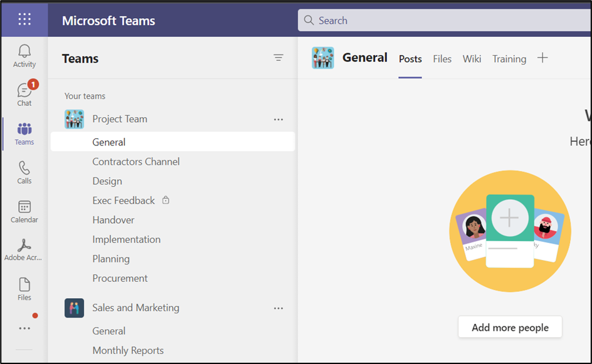Show more apps ellipsis in sidebar
Screen dimensions: 592x364
pyautogui.click(x=24, y=328)
